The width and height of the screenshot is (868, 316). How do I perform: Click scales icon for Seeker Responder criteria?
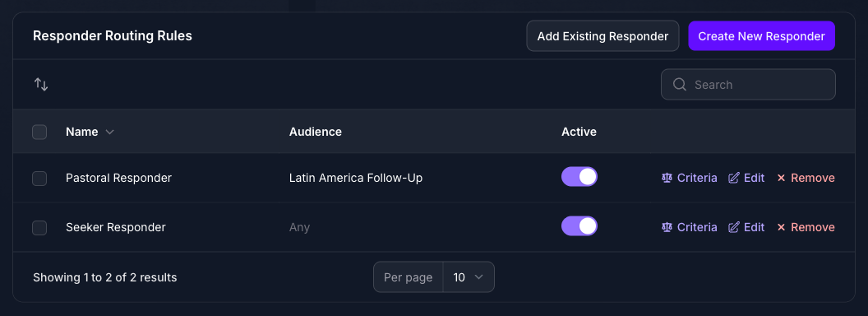pos(667,227)
